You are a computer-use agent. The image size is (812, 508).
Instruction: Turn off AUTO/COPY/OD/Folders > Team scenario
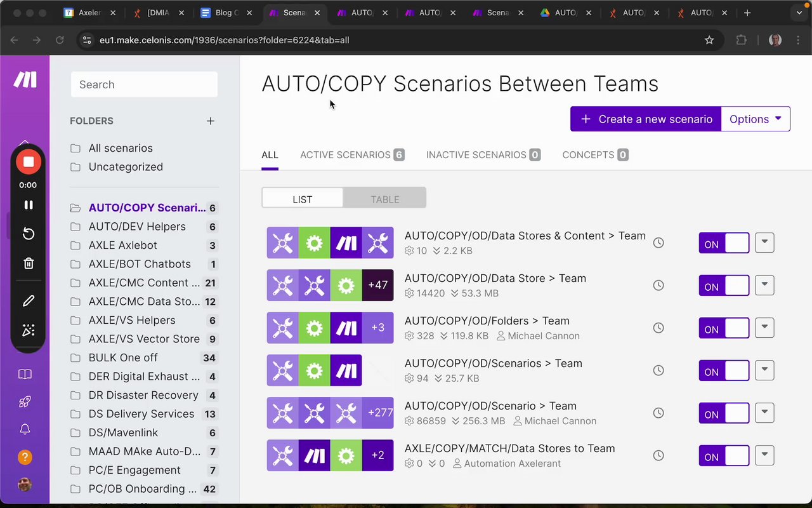pos(724,328)
